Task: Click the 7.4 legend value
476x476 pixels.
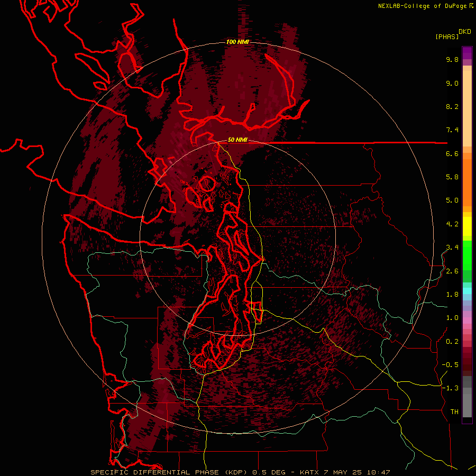Action: tap(452, 130)
